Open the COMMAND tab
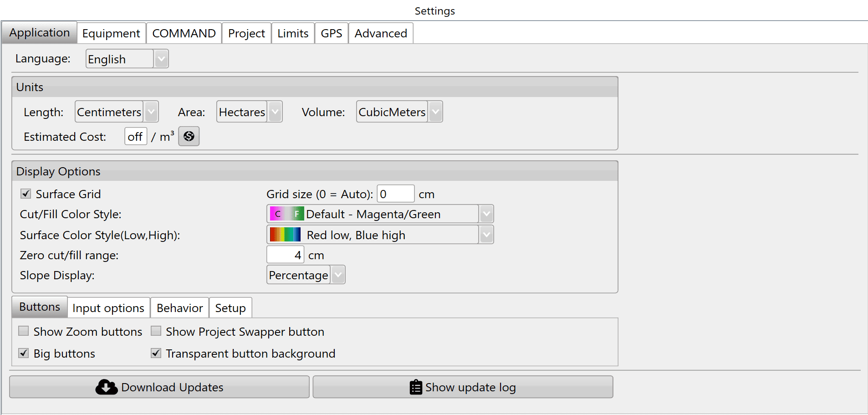This screenshot has width=868, height=415. (184, 33)
